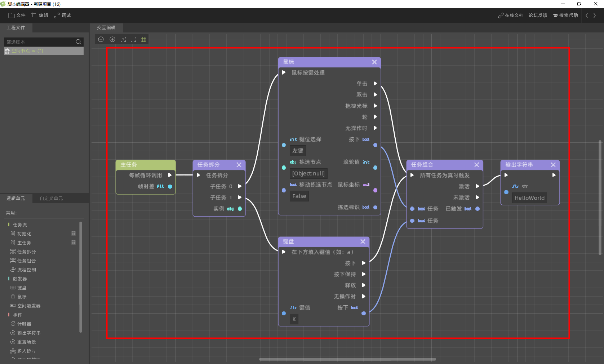The width and height of the screenshot is (604, 364).
Task: Collapse the 事件 category
Action: (x=15, y=315)
